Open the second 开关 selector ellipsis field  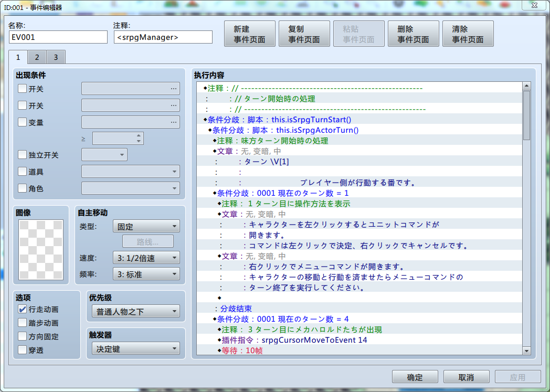[131, 105]
